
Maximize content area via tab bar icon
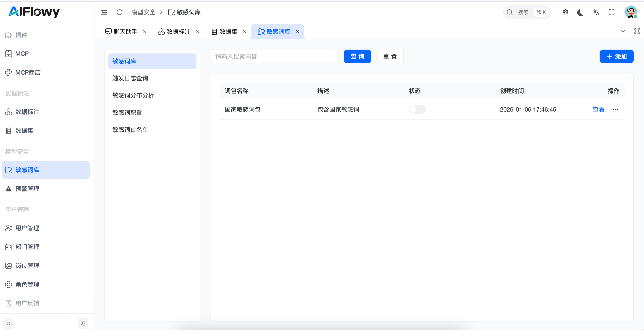[637, 31]
